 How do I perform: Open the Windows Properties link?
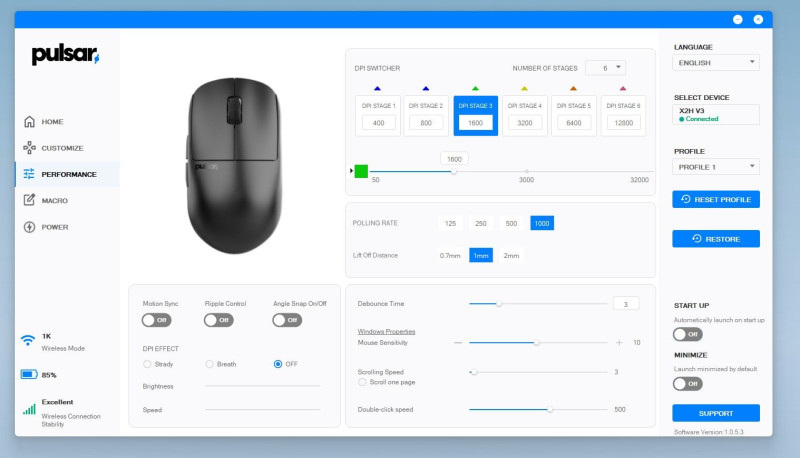tap(386, 332)
